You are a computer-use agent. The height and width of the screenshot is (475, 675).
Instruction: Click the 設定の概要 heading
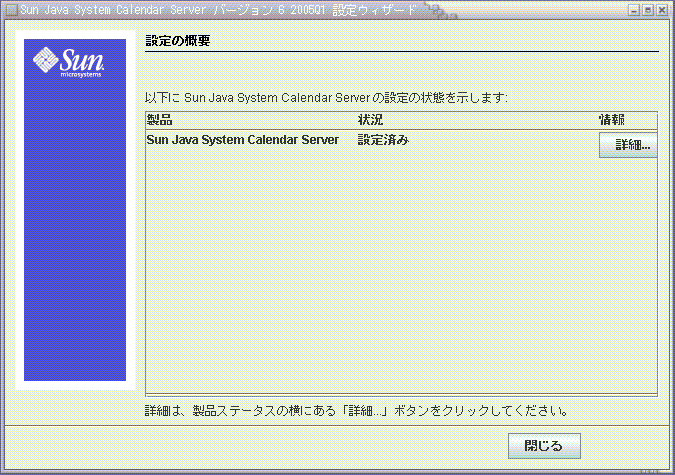click(178, 41)
